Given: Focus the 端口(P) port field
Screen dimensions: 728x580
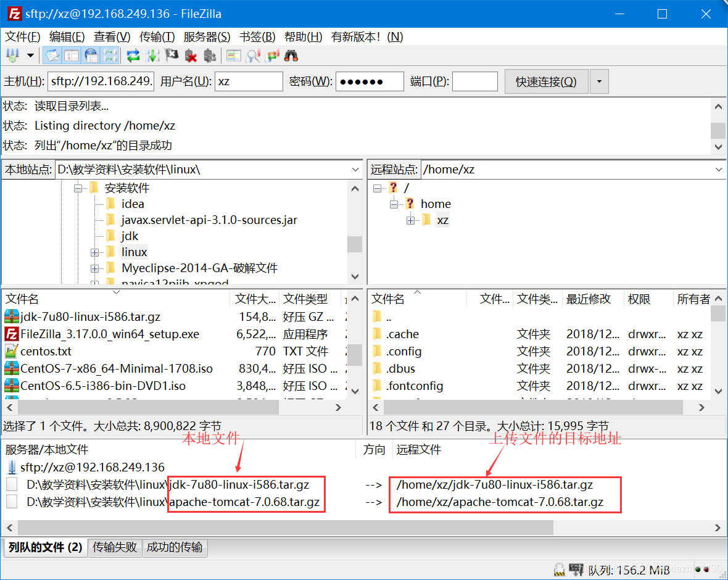Looking at the screenshot, I should pyautogui.click(x=475, y=81).
